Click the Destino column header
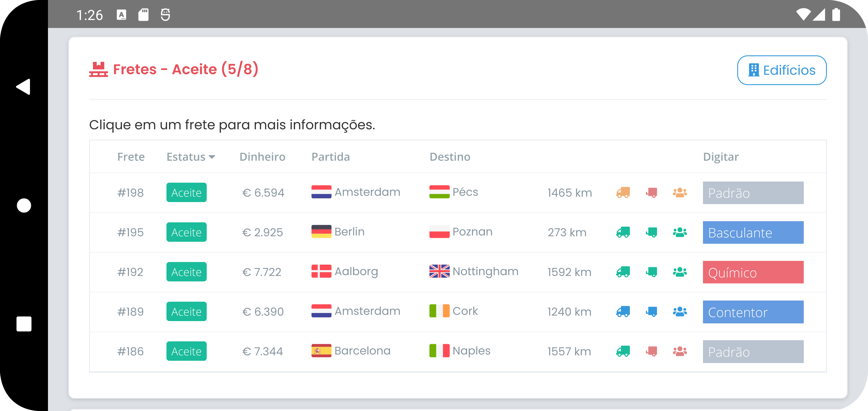 pyautogui.click(x=449, y=157)
